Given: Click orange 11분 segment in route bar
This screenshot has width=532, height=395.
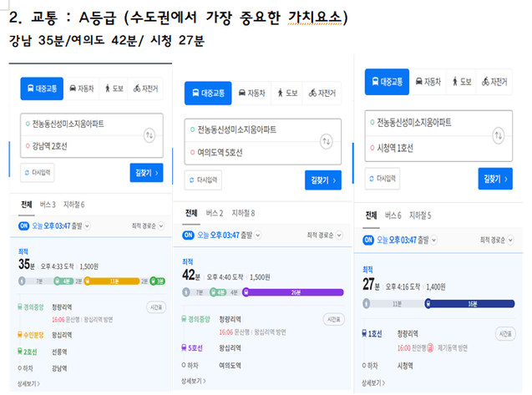Looking at the screenshot, I should tap(113, 281).
